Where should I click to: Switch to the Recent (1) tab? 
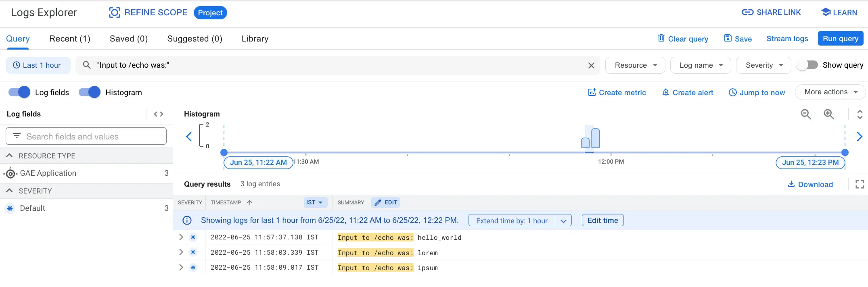69,39
